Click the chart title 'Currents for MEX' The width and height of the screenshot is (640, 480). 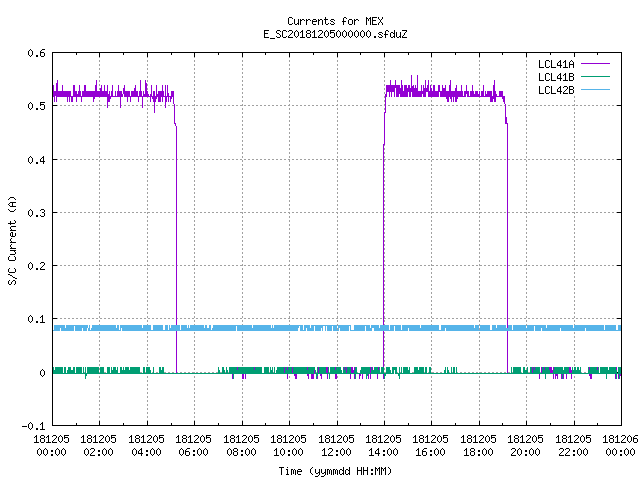click(335, 21)
